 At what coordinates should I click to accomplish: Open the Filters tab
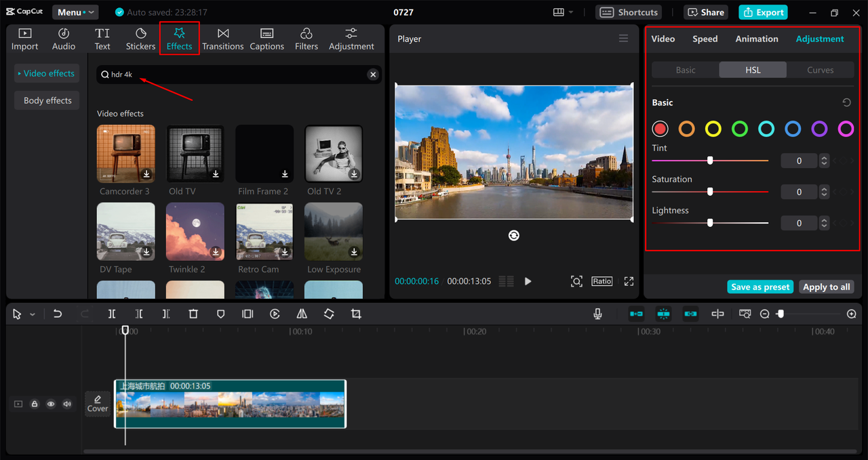306,39
